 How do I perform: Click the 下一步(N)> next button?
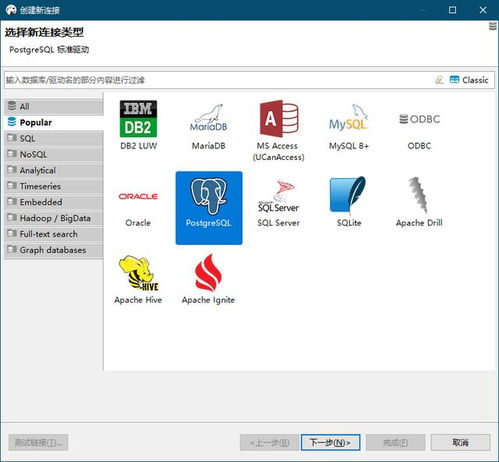pyautogui.click(x=330, y=442)
